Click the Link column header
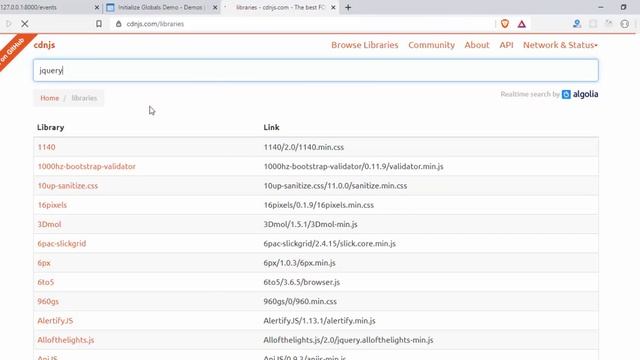Image resolution: width=640 pixels, height=360 pixels. 271,127
